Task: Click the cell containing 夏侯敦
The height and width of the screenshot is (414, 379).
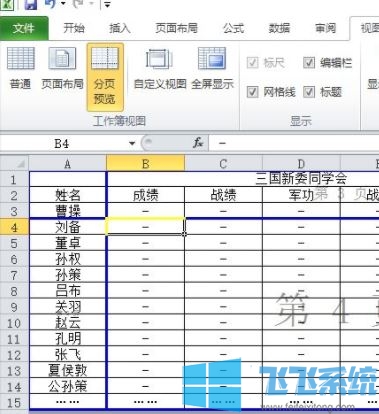Action: point(68,370)
